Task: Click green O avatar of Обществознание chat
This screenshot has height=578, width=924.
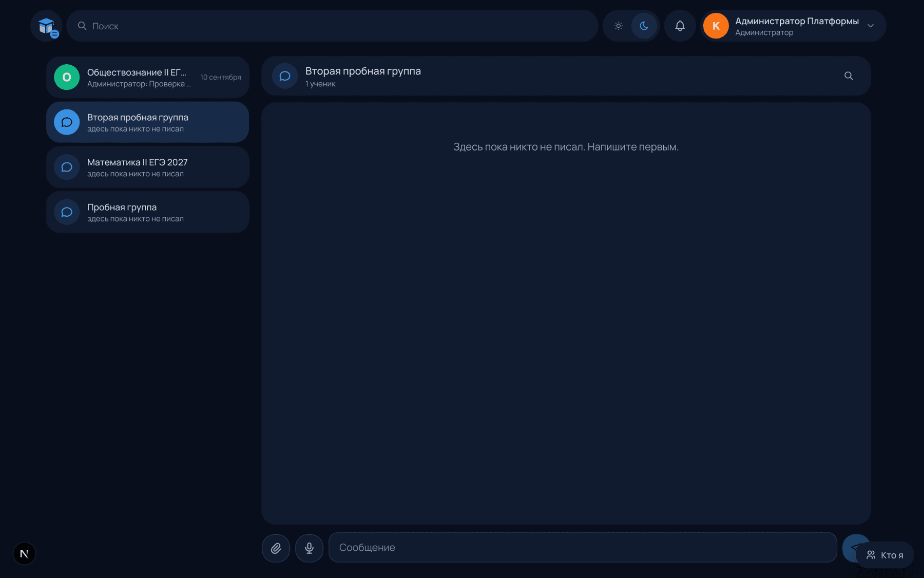Action: point(67,77)
